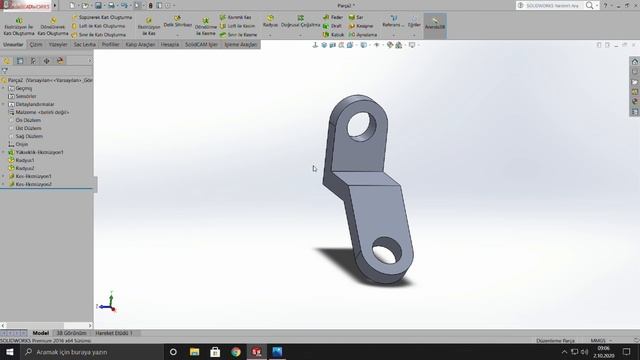The width and height of the screenshot is (640, 360).
Task: Select Radyus1 feature
Action: (25, 160)
